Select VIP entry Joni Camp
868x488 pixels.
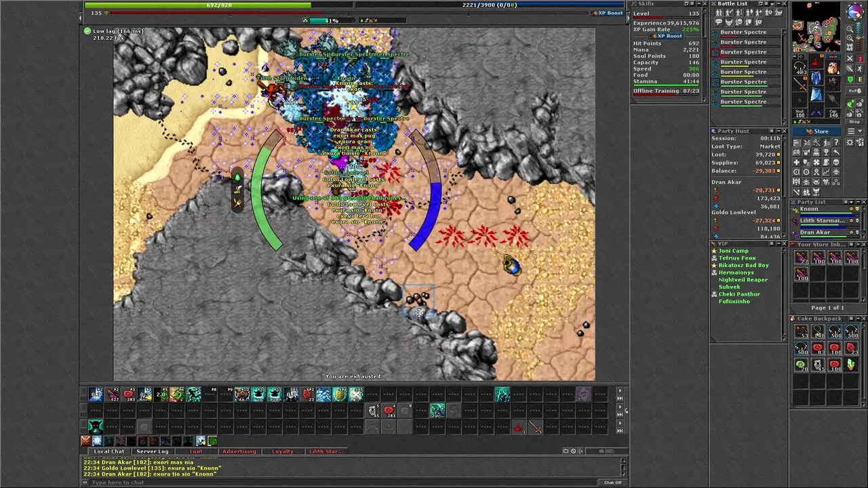click(x=734, y=251)
